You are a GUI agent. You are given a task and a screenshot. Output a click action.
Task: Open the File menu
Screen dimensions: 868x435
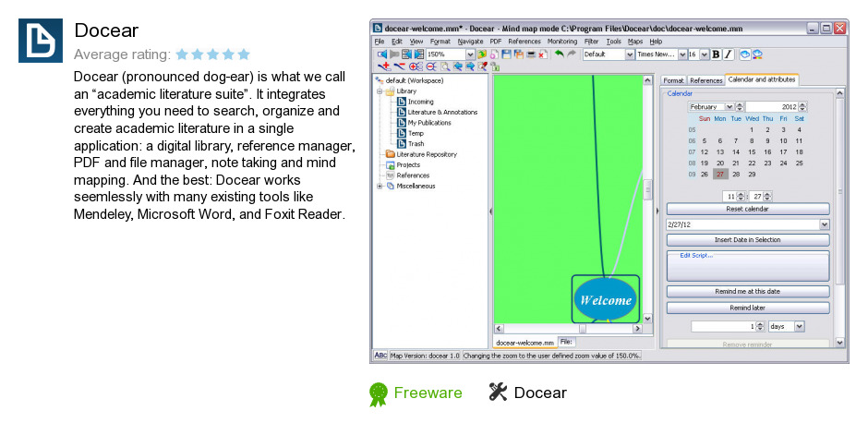pyautogui.click(x=380, y=42)
